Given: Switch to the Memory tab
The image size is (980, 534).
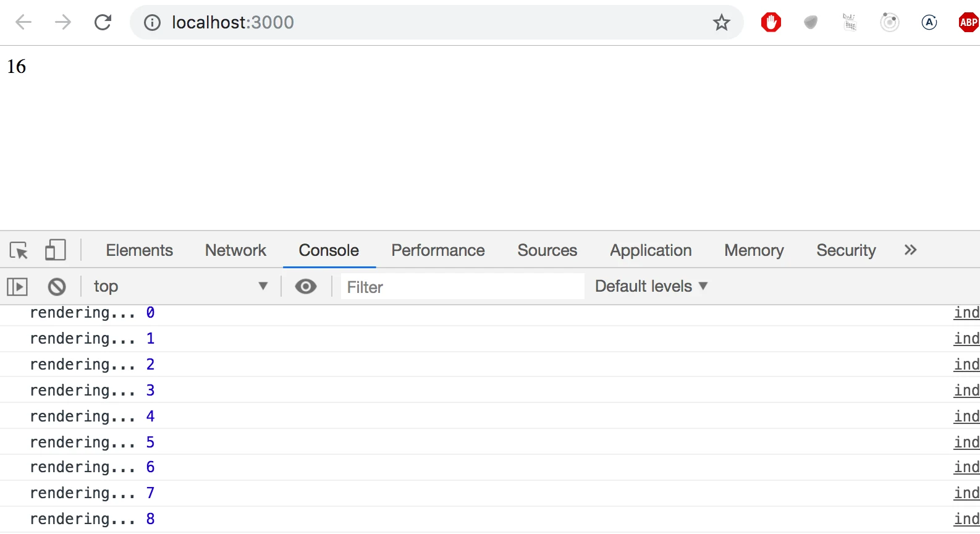Looking at the screenshot, I should coord(754,250).
